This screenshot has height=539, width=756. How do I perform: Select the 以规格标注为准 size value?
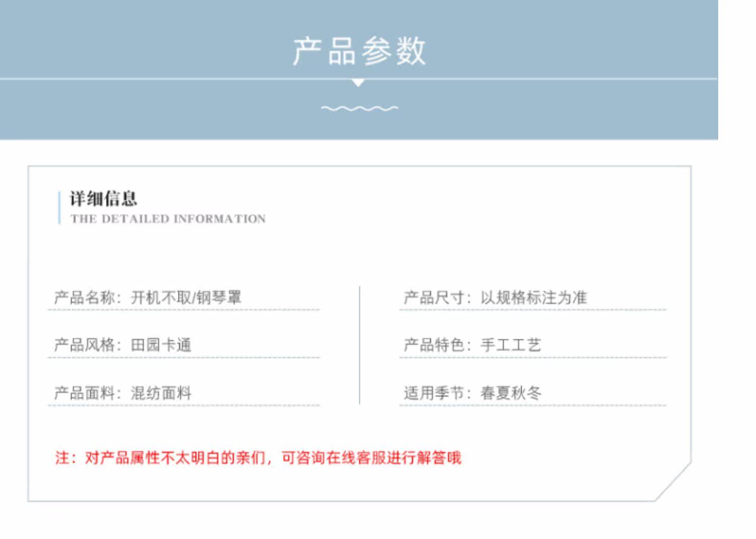click(534, 297)
